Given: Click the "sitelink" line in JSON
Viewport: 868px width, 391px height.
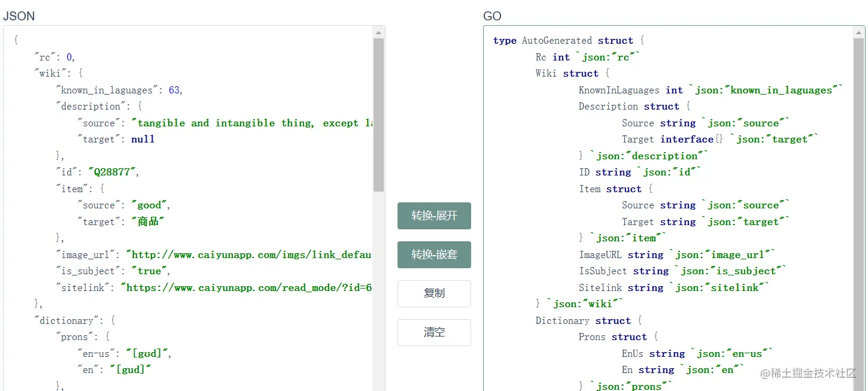Looking at the screenshot, I should tap(214, 288).
